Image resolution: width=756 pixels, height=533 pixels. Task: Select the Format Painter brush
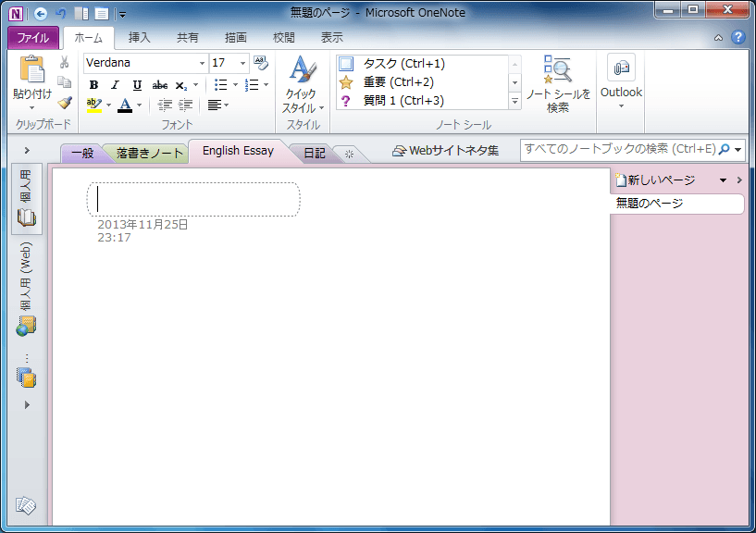[x=65, y=103]
